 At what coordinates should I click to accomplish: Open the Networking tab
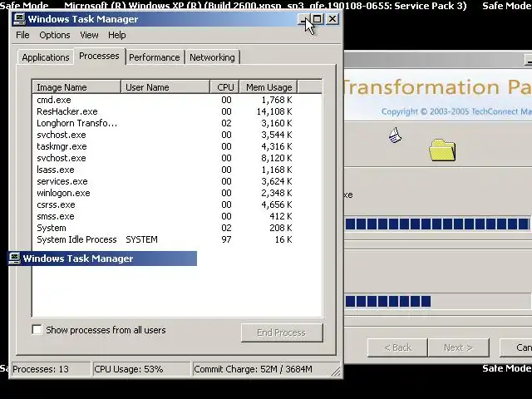(212, 57)
